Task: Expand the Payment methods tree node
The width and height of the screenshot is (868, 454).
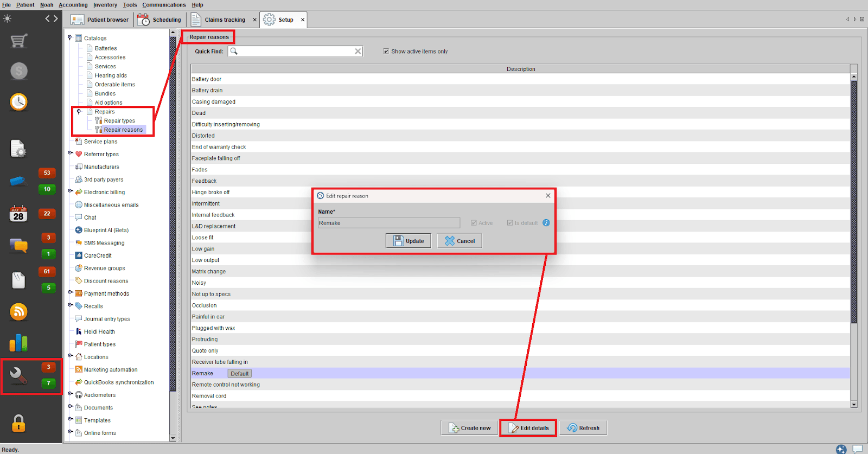Action: [x=71, y=293]
